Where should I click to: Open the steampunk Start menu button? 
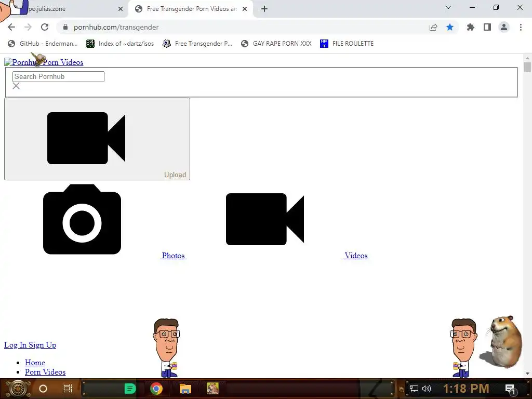point(18,389)
